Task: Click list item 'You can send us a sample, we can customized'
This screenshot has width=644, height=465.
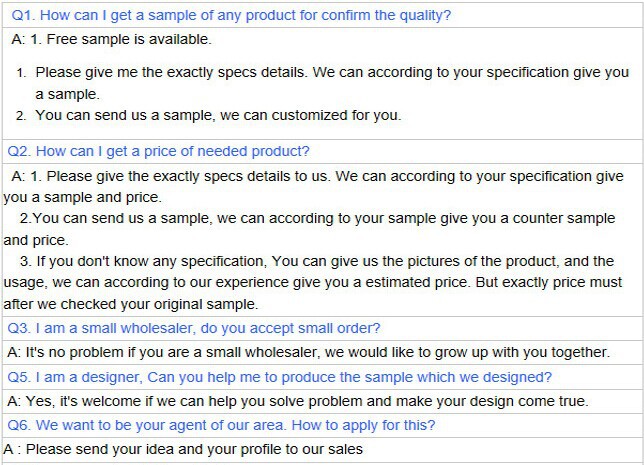Action: click(x=218, y=115)
